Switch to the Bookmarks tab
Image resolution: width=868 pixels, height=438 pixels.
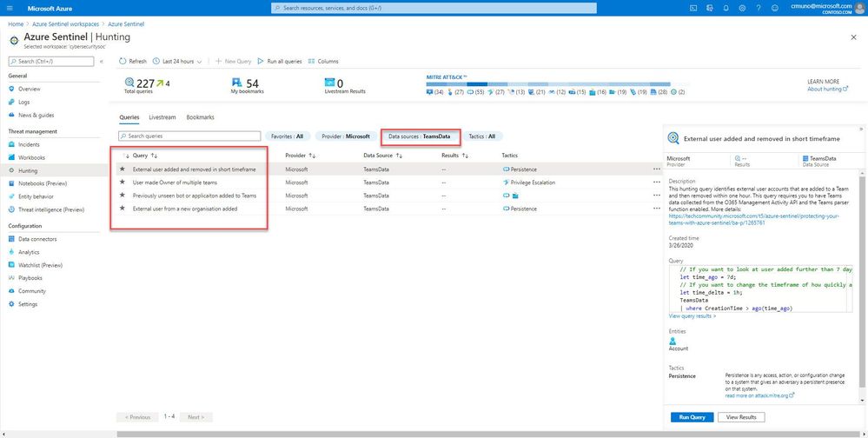[201, 117]
